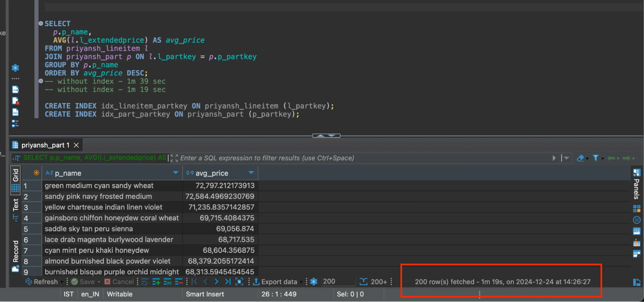Close the priyansh_part 1 result tab

click(x=76, y=145)
